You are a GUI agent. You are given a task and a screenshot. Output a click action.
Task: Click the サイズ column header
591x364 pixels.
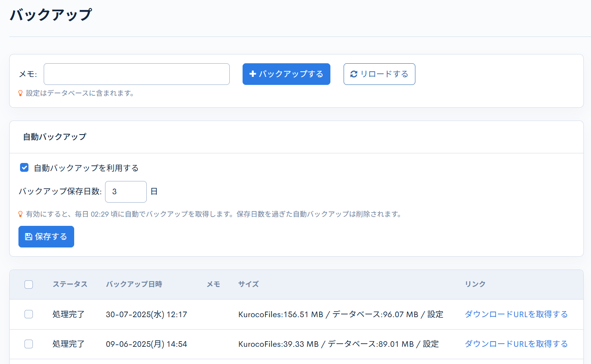(x=249, y=284)
